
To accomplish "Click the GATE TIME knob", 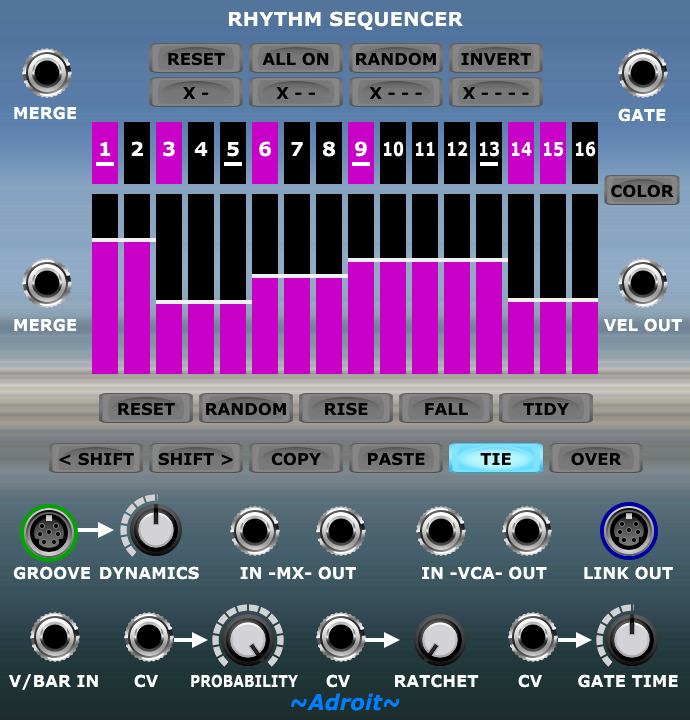I will pos(631,639).
